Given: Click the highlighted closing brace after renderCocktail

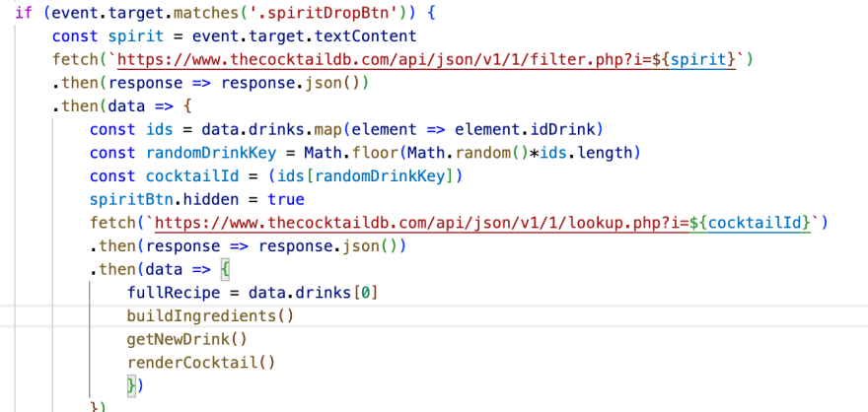Looking at the screenshot, I should [x=131, y=385].
